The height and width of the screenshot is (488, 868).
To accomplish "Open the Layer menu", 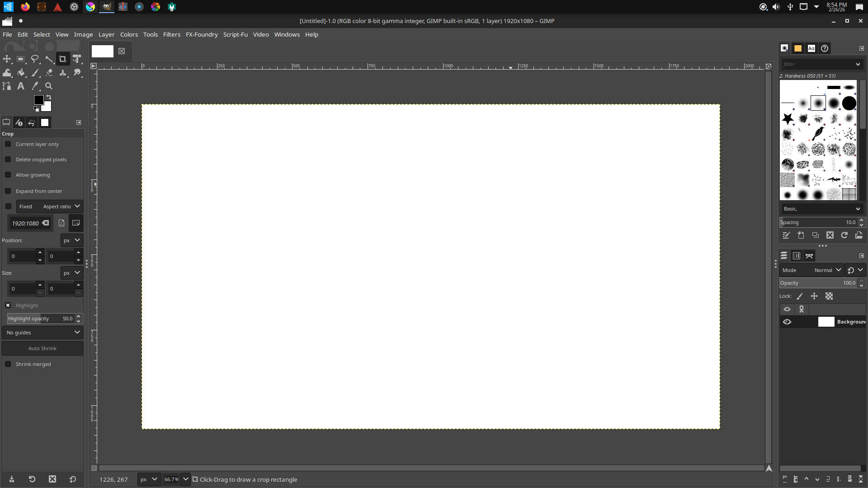I will pos(106,34).
